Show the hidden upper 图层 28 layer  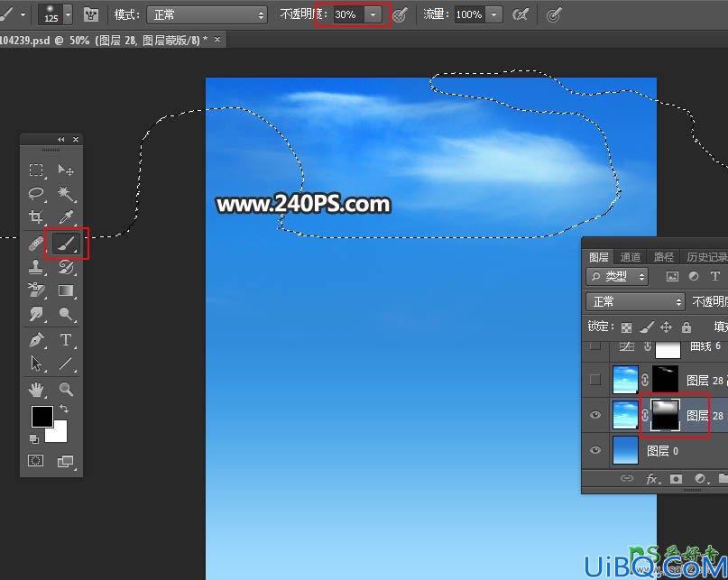point(594,380)
